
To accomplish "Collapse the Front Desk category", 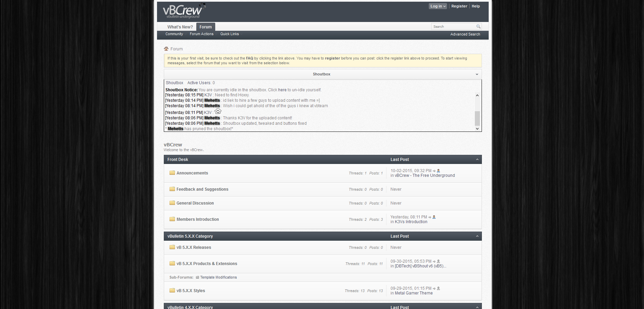I will [477, 160].
